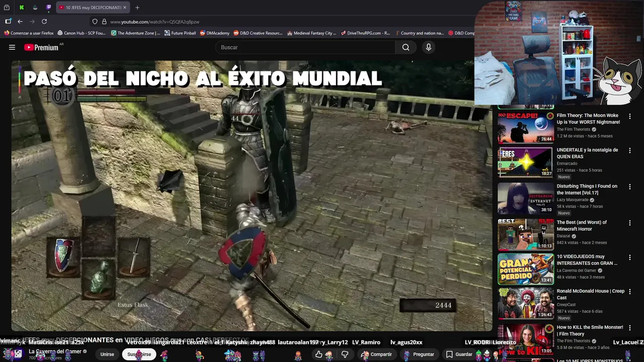Open options for 'How to KILL the Smile Monster'
644x362 pixels.
629,328
